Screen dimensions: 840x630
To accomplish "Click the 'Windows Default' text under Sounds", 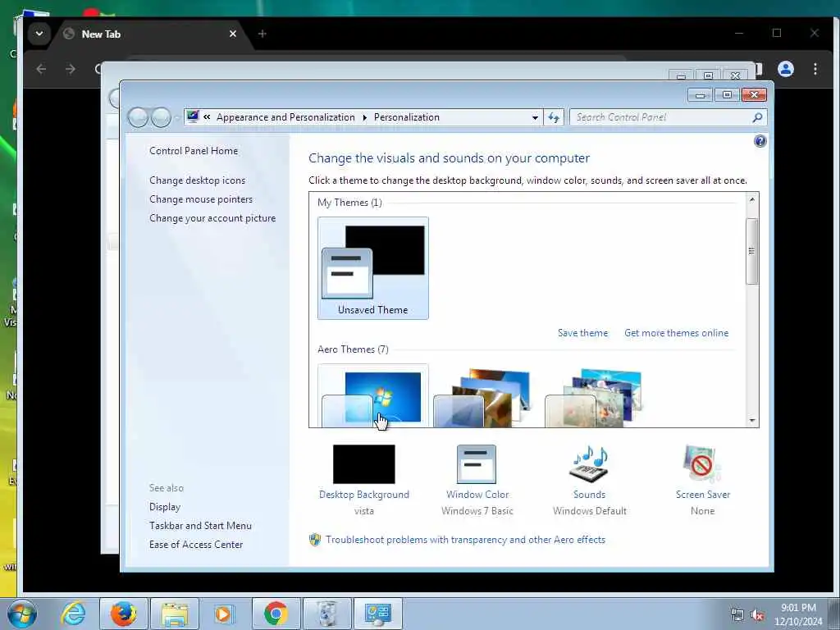I will (589, 511).
